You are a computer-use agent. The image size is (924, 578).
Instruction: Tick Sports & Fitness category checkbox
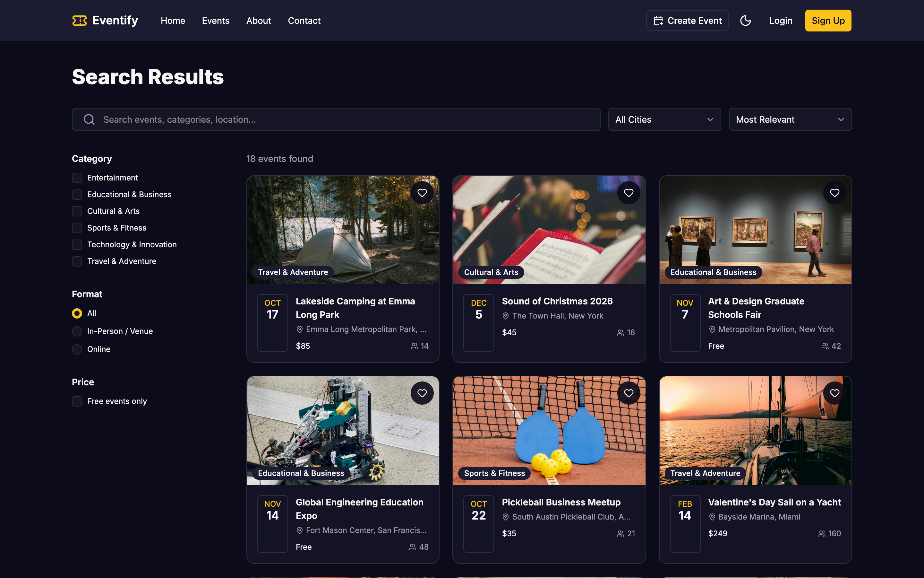pyautogui.click(x=77, y=228)
